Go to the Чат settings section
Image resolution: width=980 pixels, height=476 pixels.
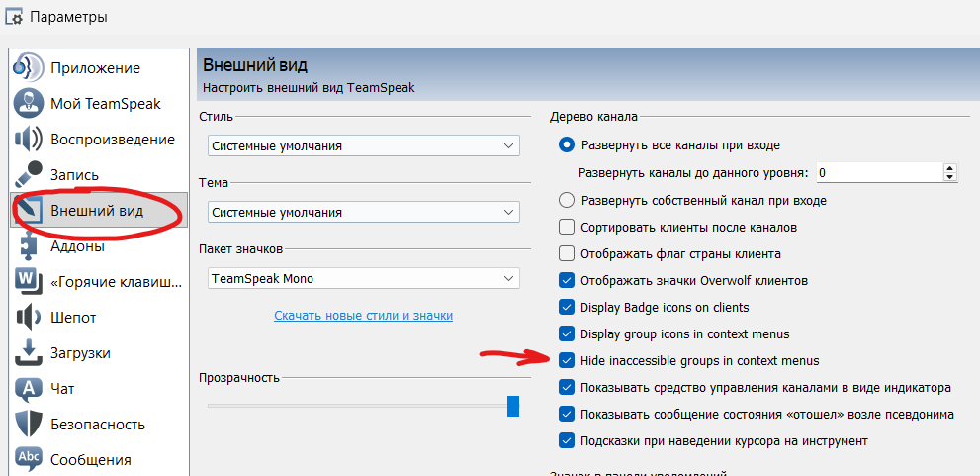point(62,389)
